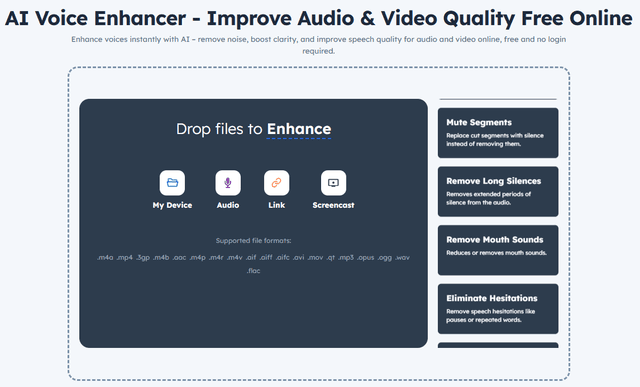The image size is (640, 387).
Task: Click the My Device label
Action: pyautogui.click(x=172, y=205)
